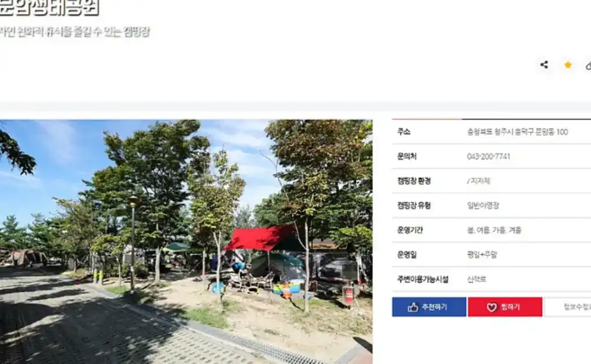The image size is (591, 364).
Task: Select the 산책로 nearby facility value
Action: tap(477, 279)
